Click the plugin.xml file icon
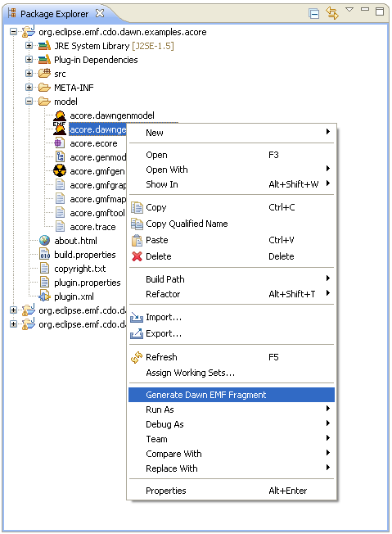Viewport: 392px width, 534px height. (44, 296)
